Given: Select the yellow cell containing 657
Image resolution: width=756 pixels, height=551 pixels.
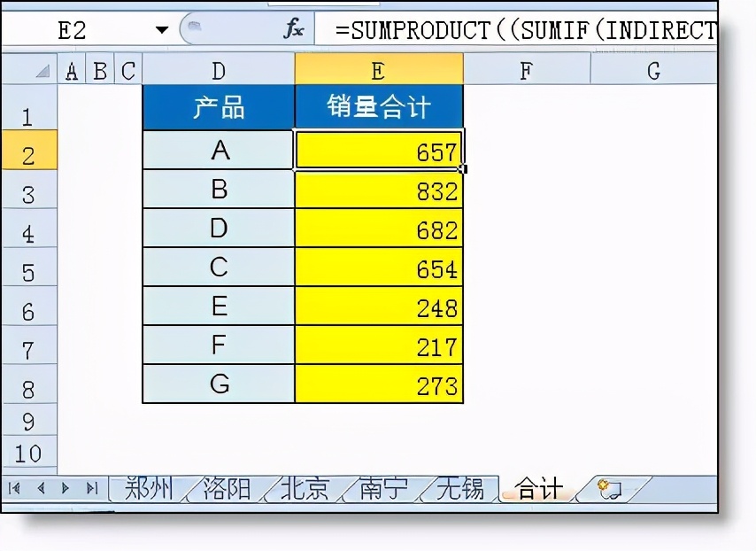Looking at the screenshot, I should 380,150.
